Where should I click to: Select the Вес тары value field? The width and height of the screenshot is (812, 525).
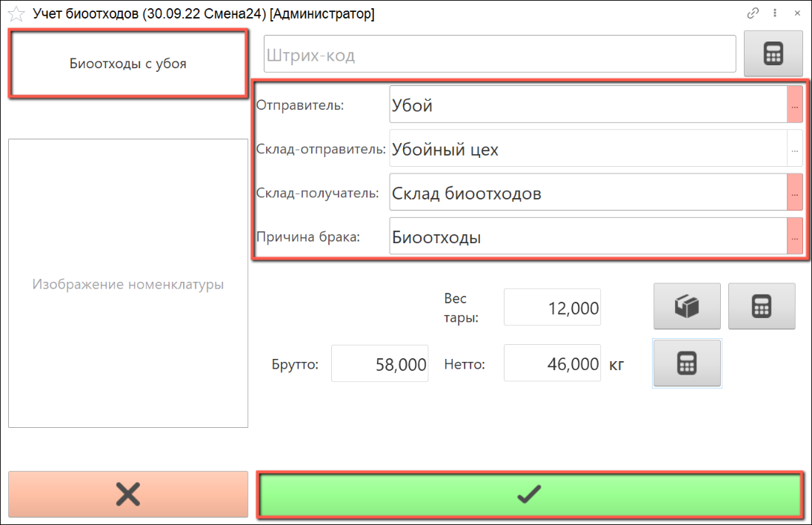pos(552,308)
